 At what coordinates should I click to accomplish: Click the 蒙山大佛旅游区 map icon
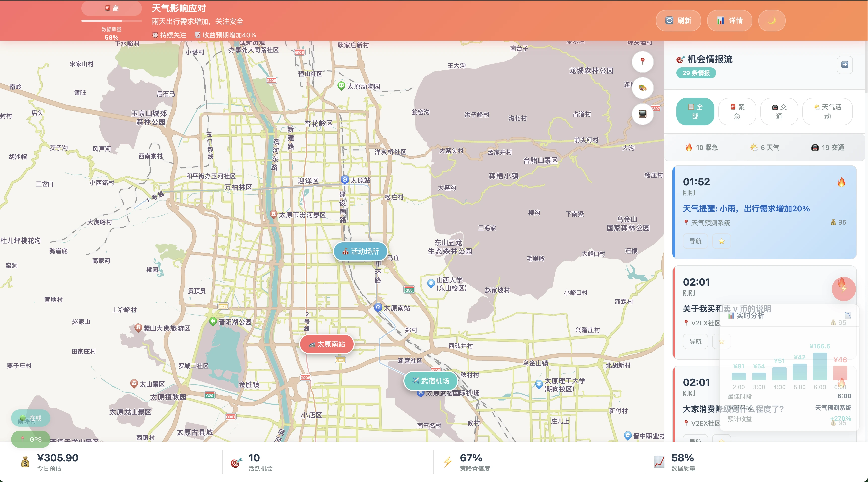tap(138, 328)
